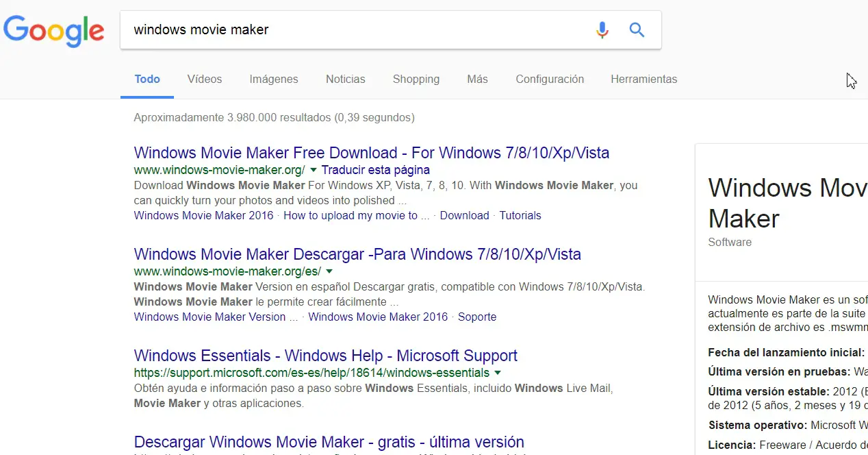Expand arrow next to www.windows-movie-maker.org/

pyautogui.click(x=313, y=169)
